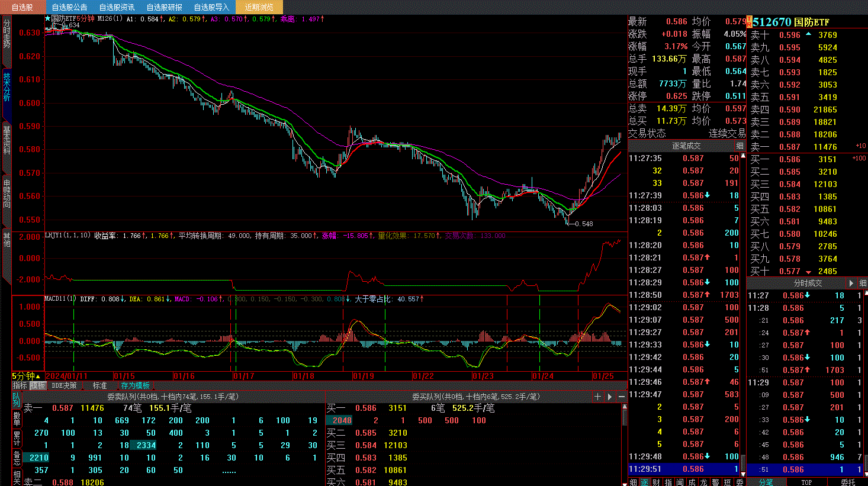Click the 龙 icon in the bottom strip

coord(703,482)
